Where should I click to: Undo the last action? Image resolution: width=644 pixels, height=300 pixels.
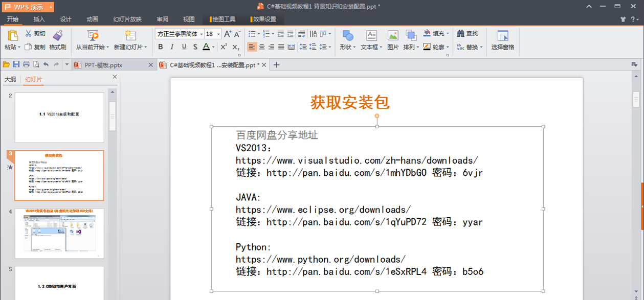(x=46, y=64)
